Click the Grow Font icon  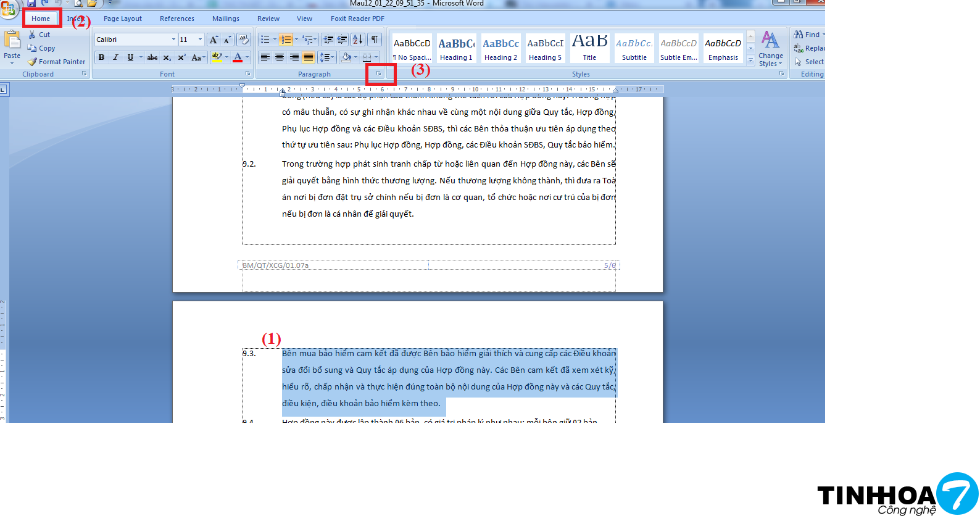click(x=214, y=40)
